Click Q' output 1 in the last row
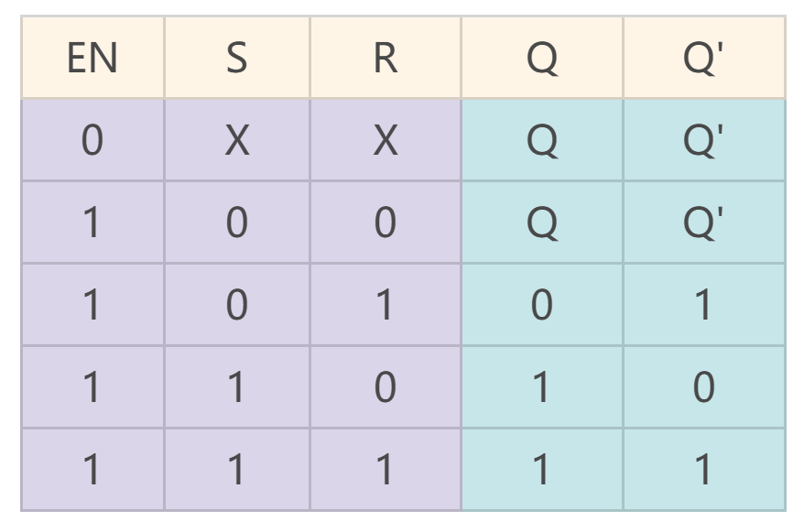 coord(704,470)
